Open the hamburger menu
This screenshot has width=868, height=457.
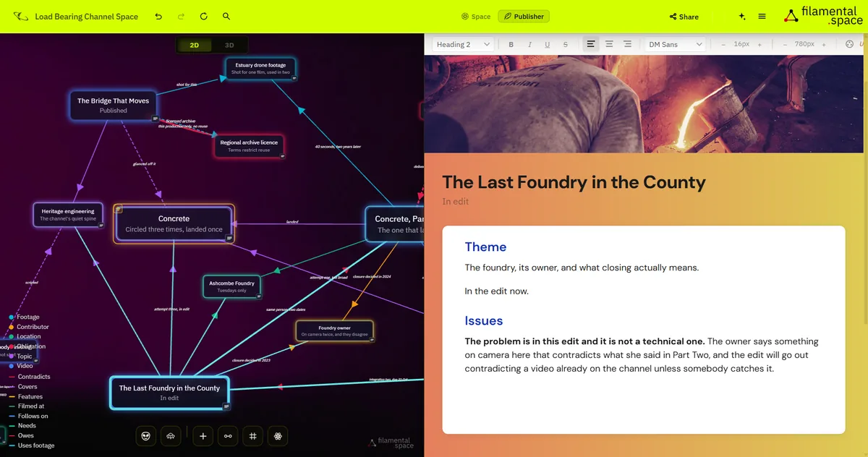(762, 17)
